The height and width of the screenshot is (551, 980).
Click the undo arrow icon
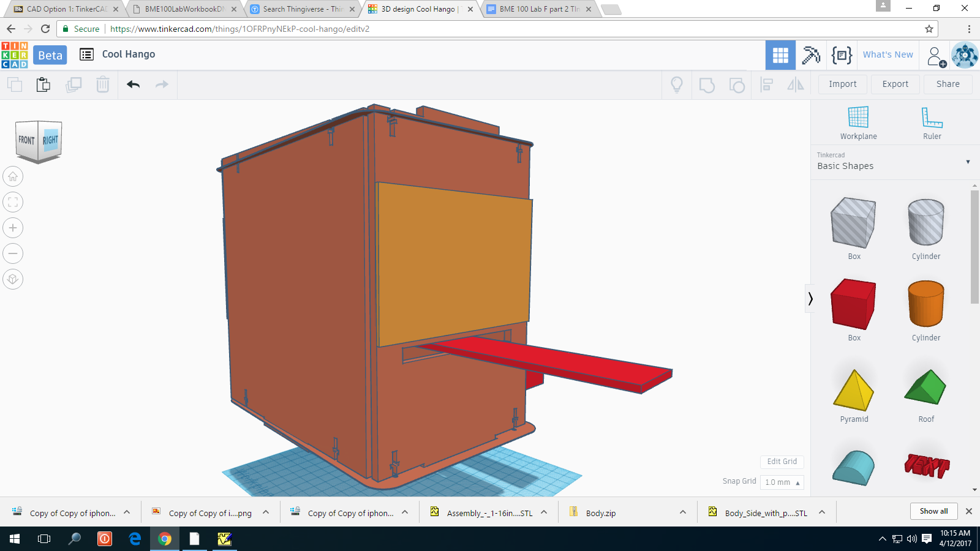coord(133,84)
